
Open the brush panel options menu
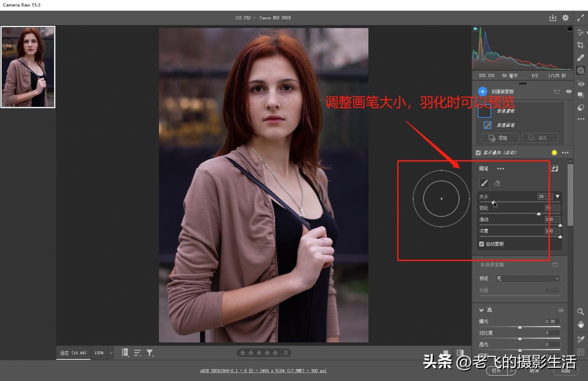pyautogui.click(x=501, y=168)
